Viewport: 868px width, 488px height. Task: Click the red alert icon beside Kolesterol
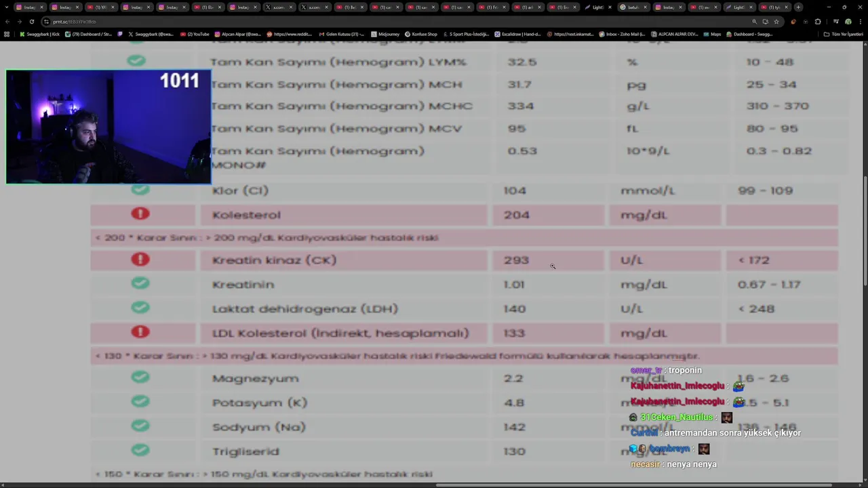coord(140,213)
